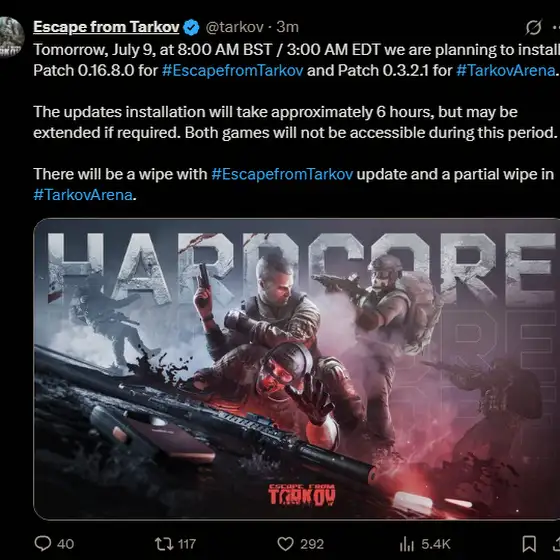Click the #TarkovArena hashtag ending the tweet
This screenshot has width=560, height=560.
click(x=83, y=195)
